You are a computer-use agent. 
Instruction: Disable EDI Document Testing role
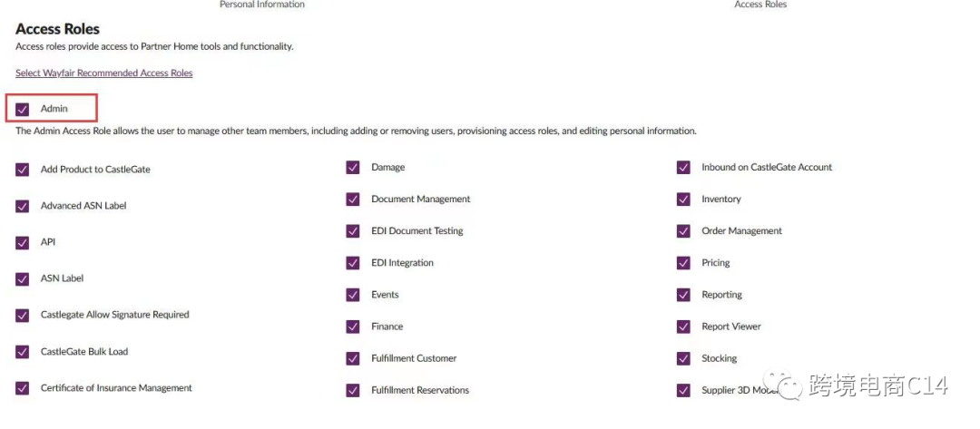pos(353,231)
